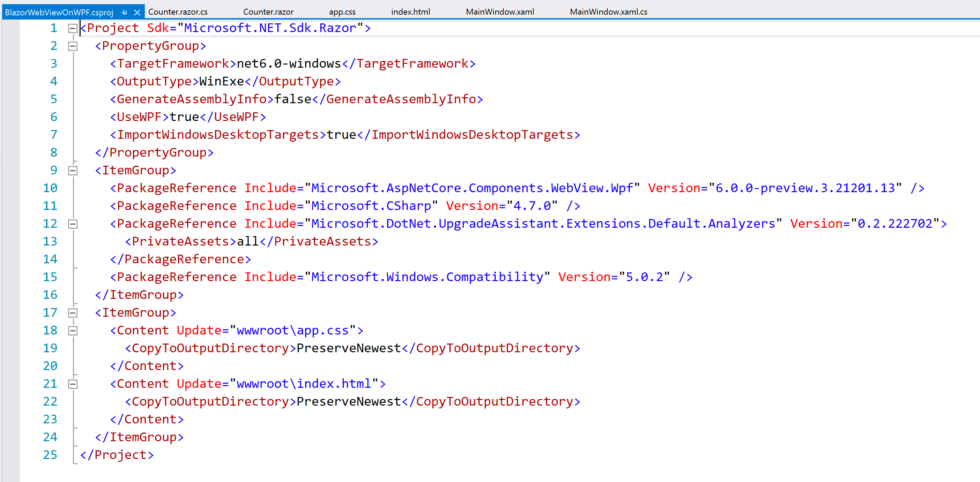The image size is (980, 482).
Task: Click line number 25 in the gutter
Action: pyautogui.click(x=50, y=455)
